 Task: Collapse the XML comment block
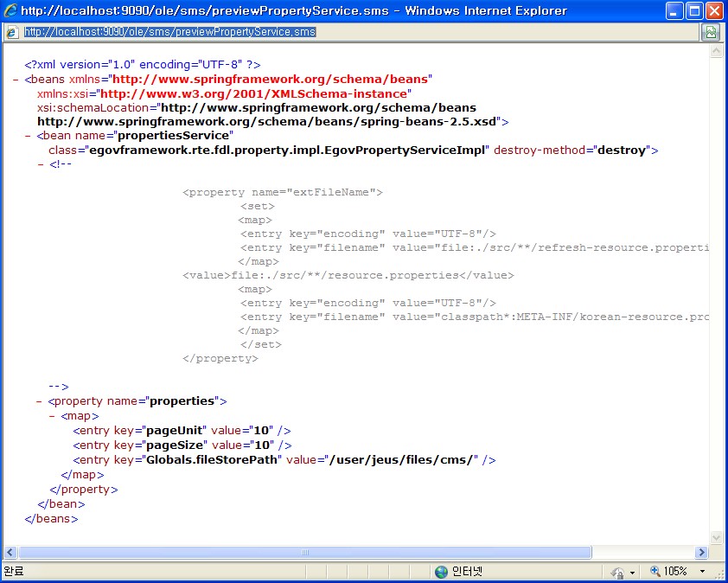tap(41, 164)
